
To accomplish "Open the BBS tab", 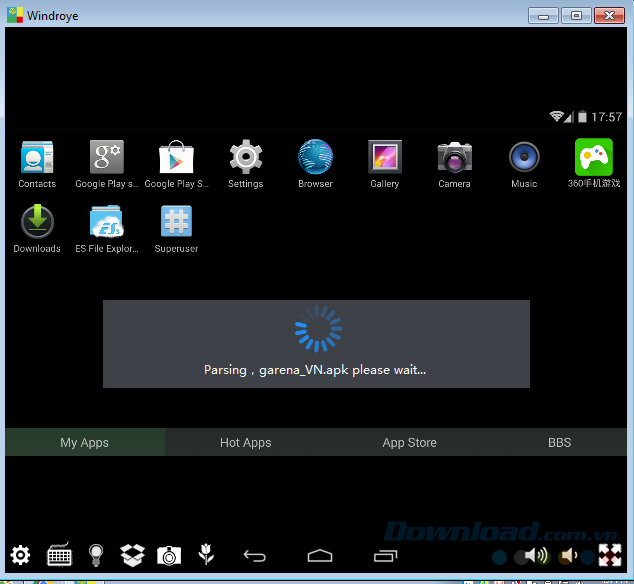I will [559, 442].
